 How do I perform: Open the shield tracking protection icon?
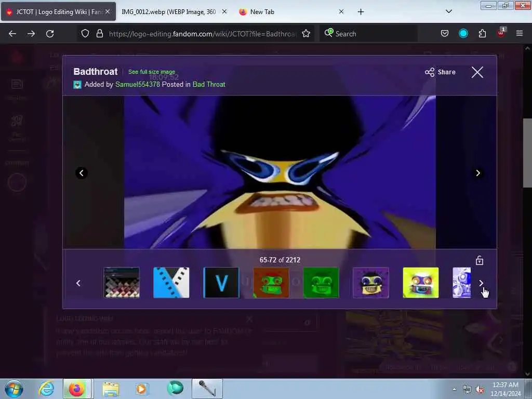(85, 33)
